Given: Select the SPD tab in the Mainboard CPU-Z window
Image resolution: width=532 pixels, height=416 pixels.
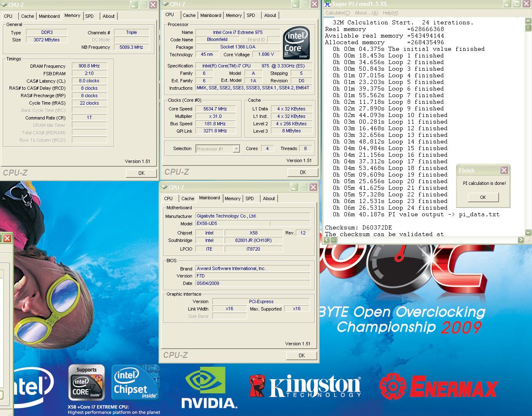Looking at the screenshot, I should click(x=250, y=198).
